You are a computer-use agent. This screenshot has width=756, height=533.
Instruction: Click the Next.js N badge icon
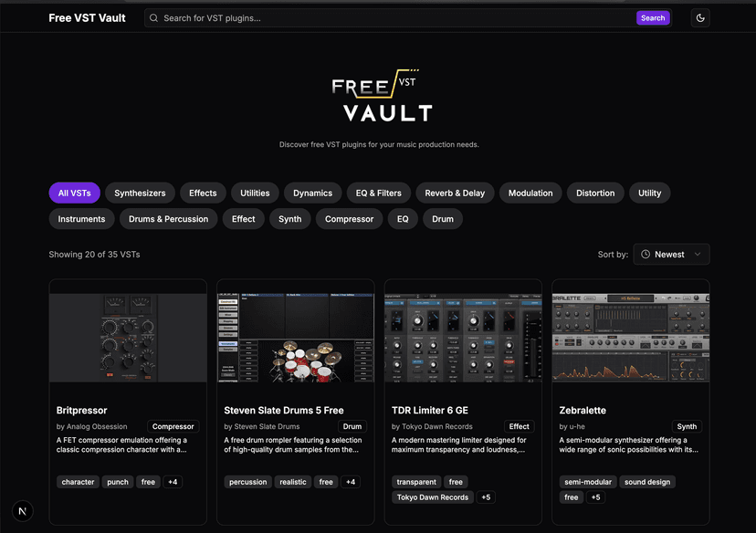click(x=22, y=511)
